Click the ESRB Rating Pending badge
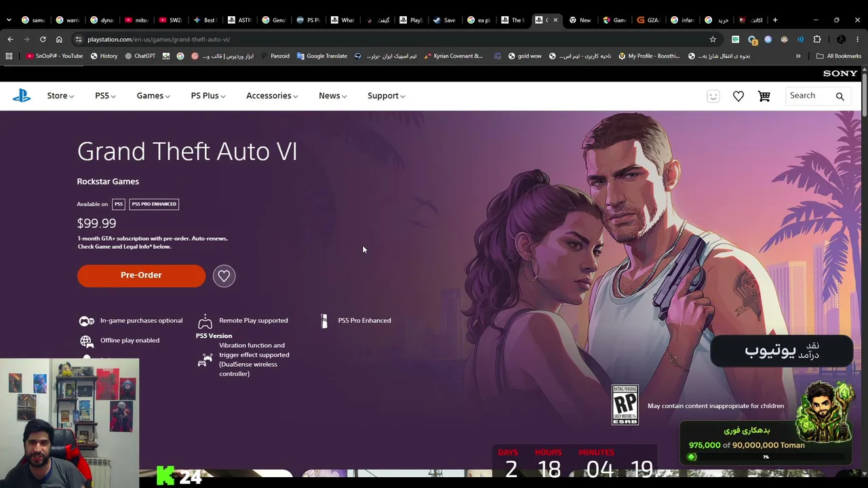The height and width of the screenshot is (488, 868). tap(625, 405)
